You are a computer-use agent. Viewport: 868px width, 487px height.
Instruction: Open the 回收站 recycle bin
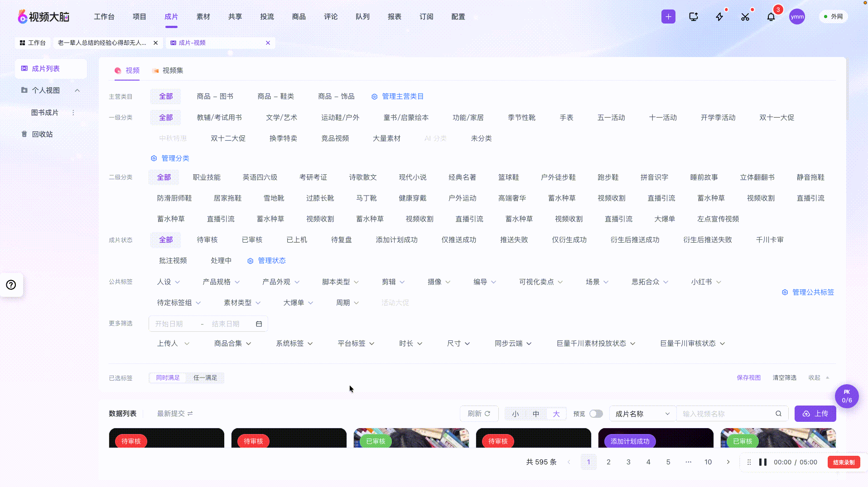[42, 134]
